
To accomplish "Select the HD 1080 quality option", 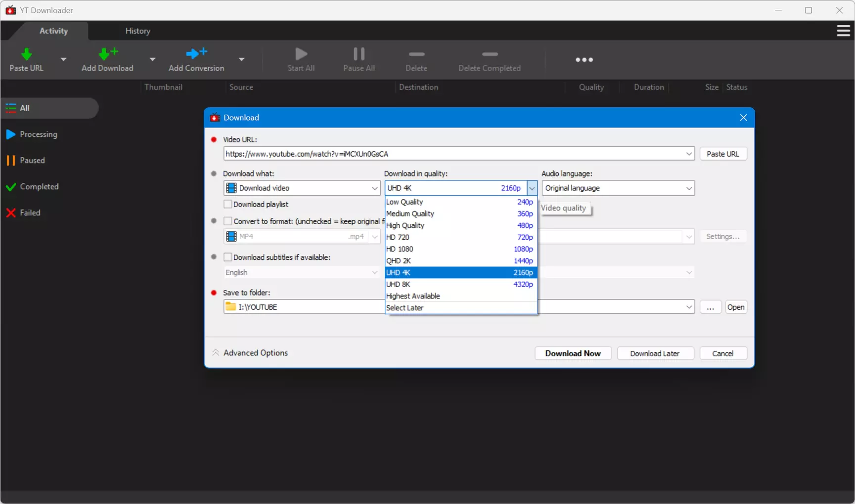I will coord(461,249).
